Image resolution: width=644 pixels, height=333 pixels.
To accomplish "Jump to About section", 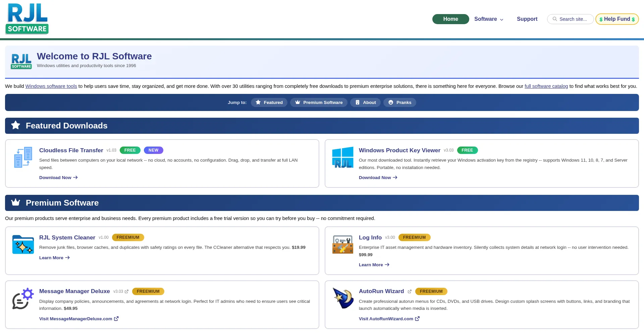I will [x=365, y=102].
